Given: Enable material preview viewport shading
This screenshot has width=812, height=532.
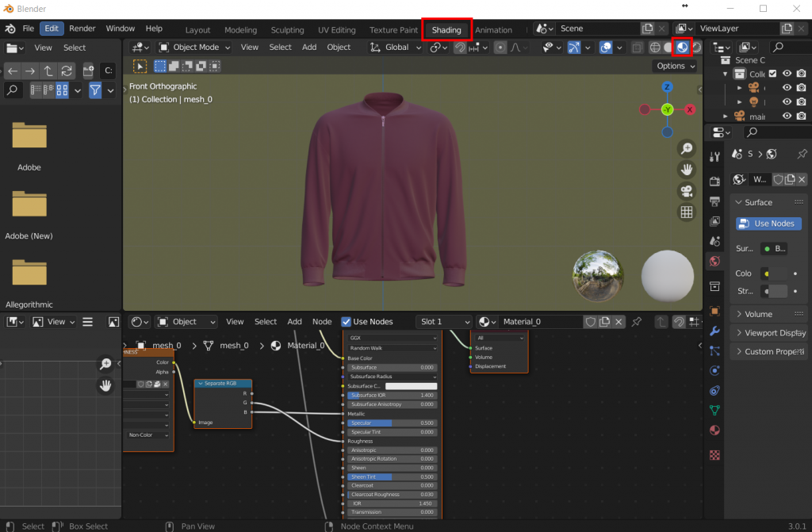Looking at the screenshot, I should tap(682, 48).
